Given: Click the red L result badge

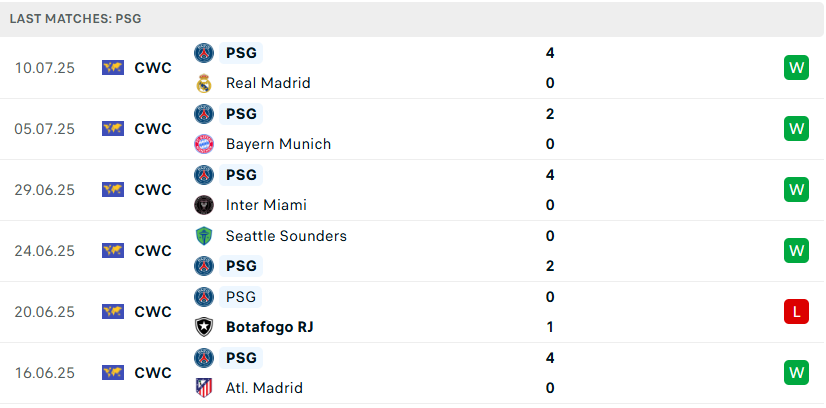Looking at the screenshot, I should (x=796, y=312).
